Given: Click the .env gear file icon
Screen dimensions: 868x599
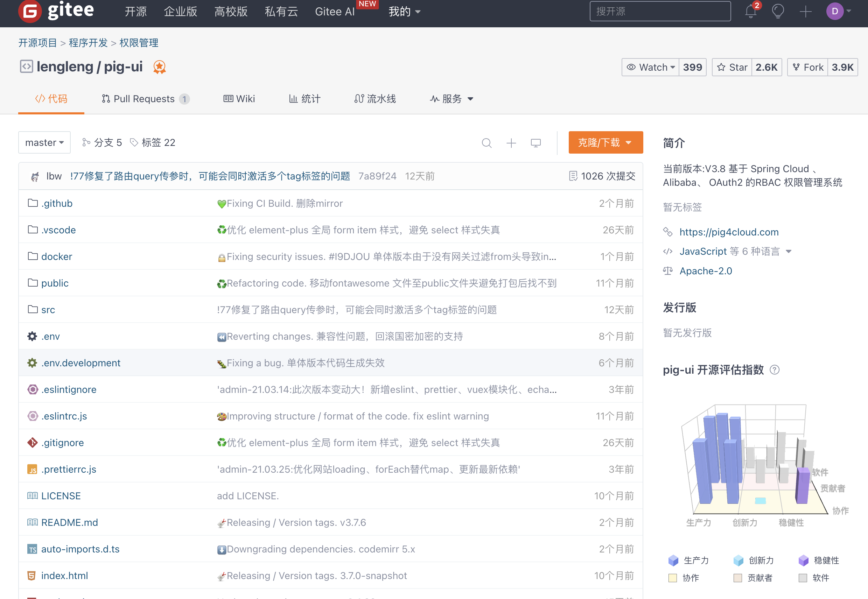Looking at the screenshot, I should pyautogui.click(x=32, y=336).
